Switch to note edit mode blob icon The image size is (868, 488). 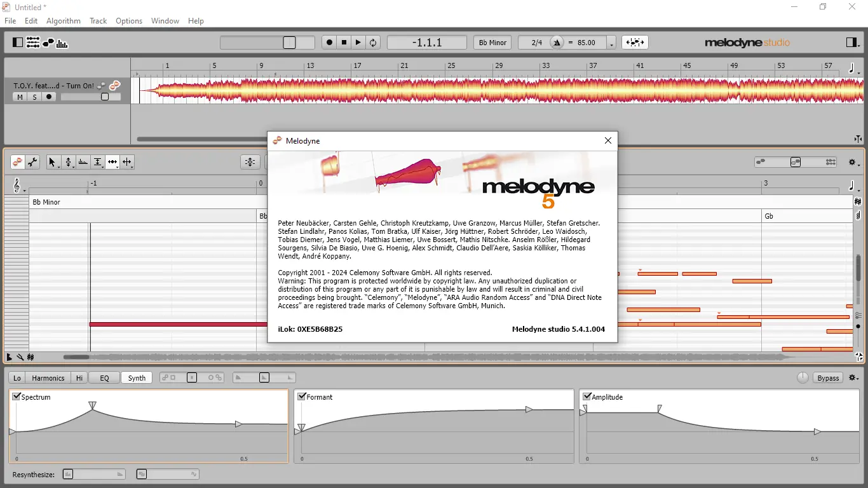coord(18,162)
